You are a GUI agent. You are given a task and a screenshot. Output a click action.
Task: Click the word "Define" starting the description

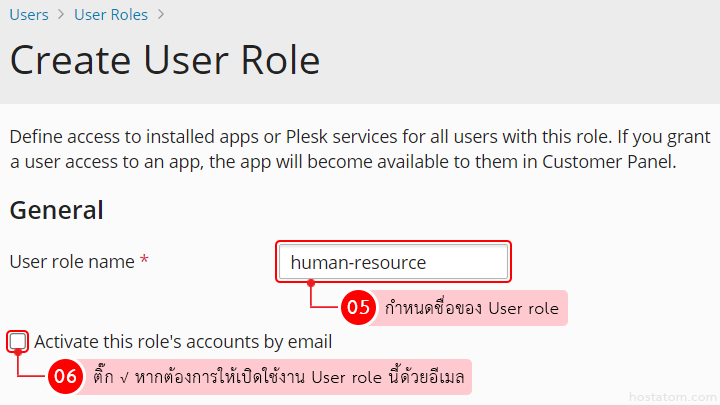[x=36, y=136]
